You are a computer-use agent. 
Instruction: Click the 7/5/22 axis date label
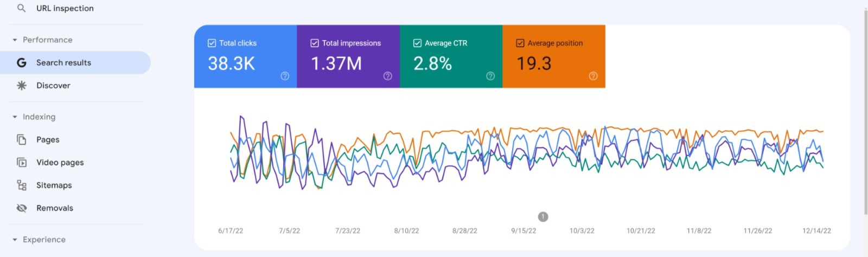[x=289, y=230]
